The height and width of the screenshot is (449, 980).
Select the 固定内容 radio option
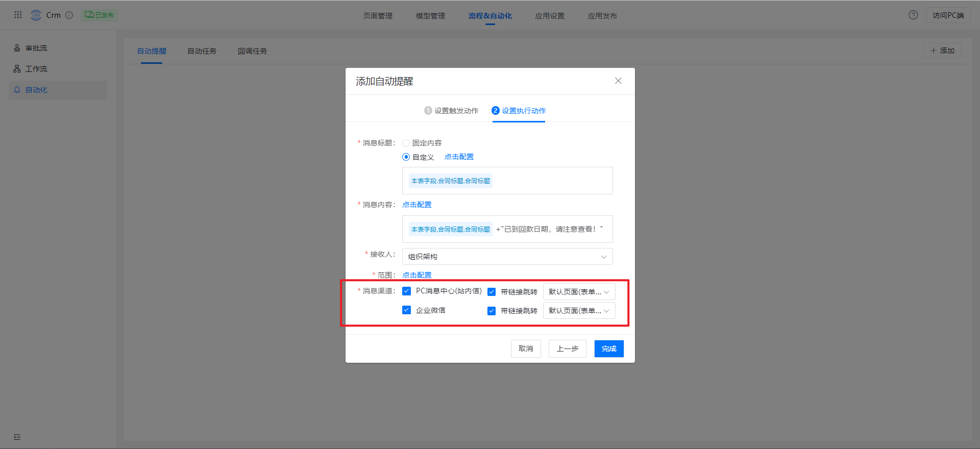406,143
